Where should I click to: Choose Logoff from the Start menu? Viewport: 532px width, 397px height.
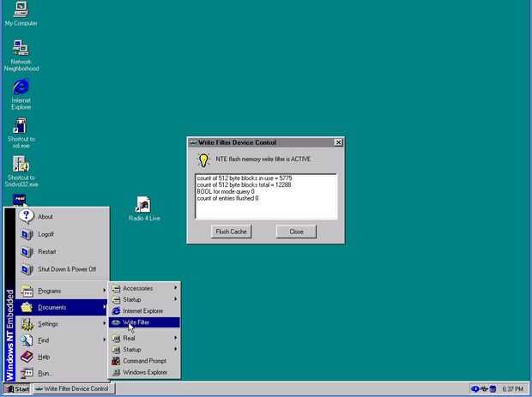coord(63,234)
